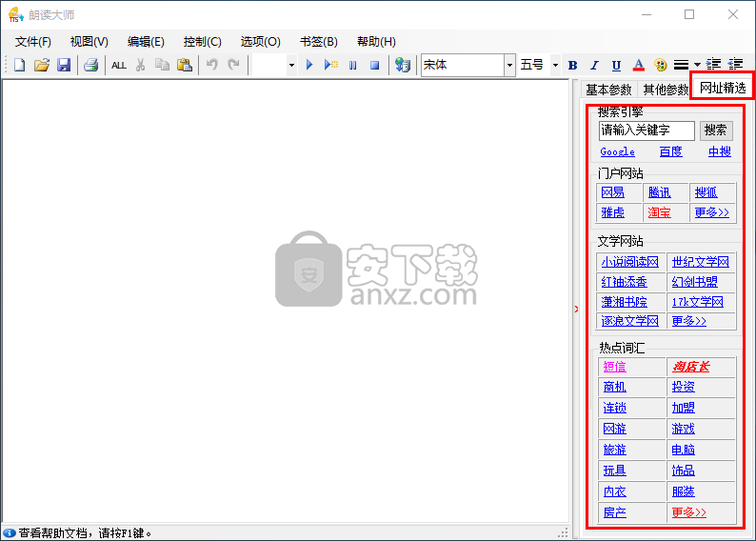Copy selection with the copy icon
This screenshot has height=541, width=756.
click(x=162, y=65)
